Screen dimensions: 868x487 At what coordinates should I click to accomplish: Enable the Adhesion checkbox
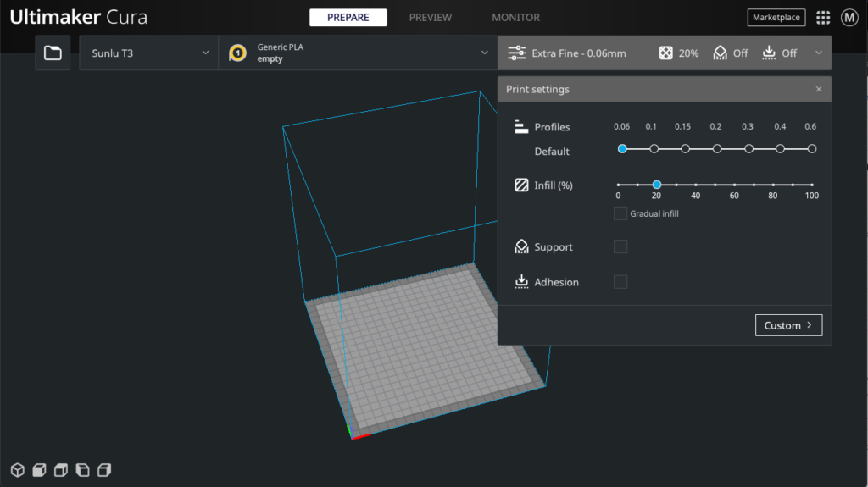[620, 282]
